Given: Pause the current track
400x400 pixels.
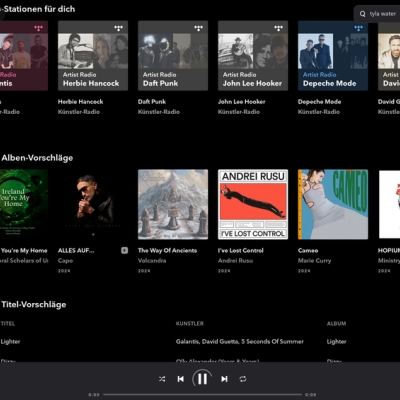Looking at the screenshot, I should (202, 379).
